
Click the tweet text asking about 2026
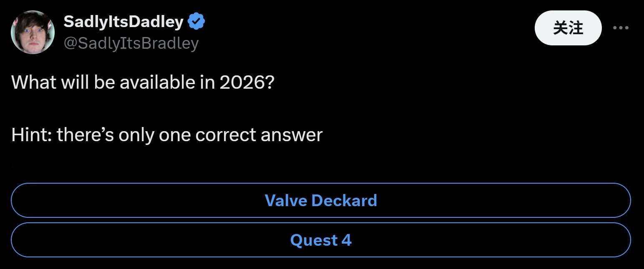click(142, 82)
